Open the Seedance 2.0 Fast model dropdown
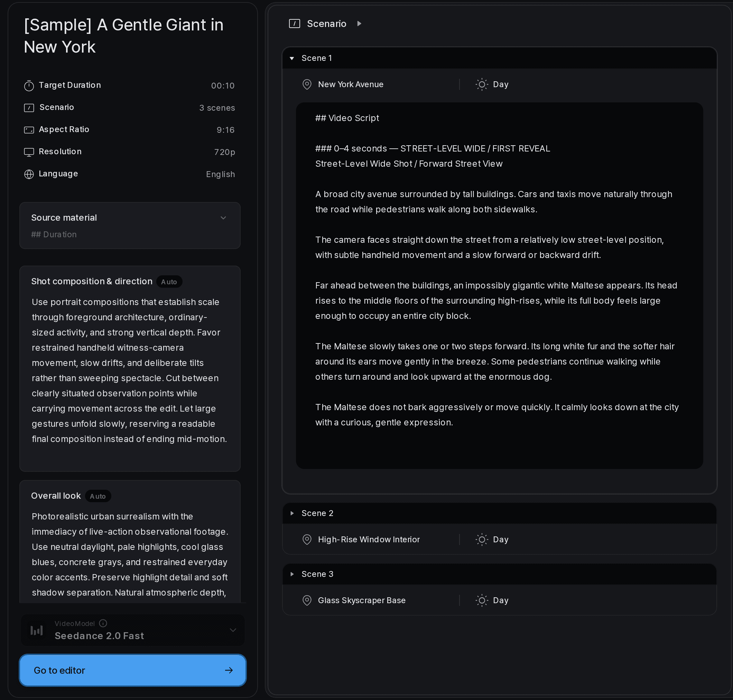This screenshot has height=700, width=733. pyautogui.click(x=133, y=630)
